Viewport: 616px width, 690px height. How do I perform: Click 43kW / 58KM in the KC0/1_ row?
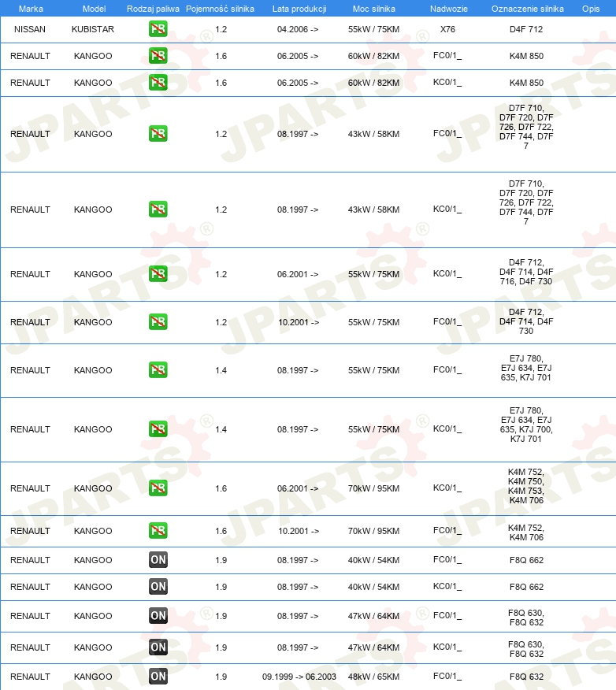pyautogui.click(x=373, y=210)
